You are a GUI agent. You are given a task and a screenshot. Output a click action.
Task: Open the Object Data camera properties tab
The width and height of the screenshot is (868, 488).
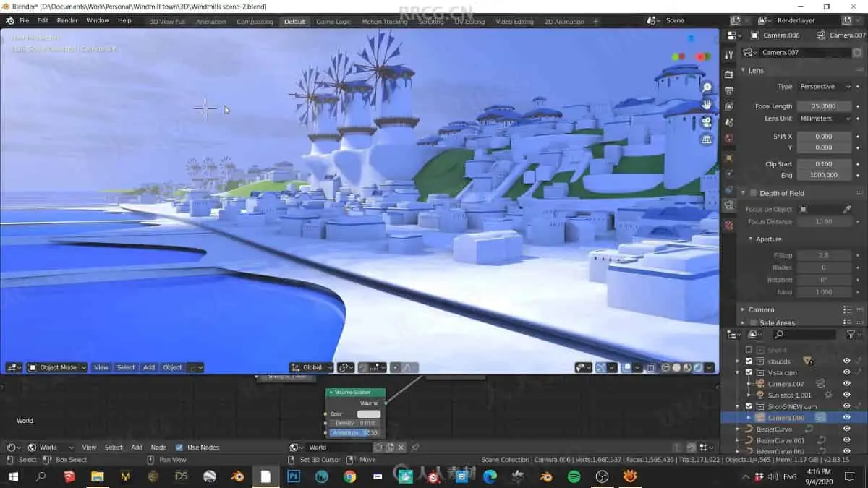pyautogui.click(x=729, y=205)
